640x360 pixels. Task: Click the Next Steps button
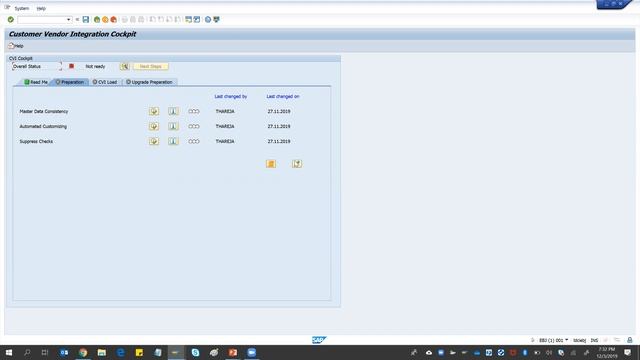pos(151,67)
